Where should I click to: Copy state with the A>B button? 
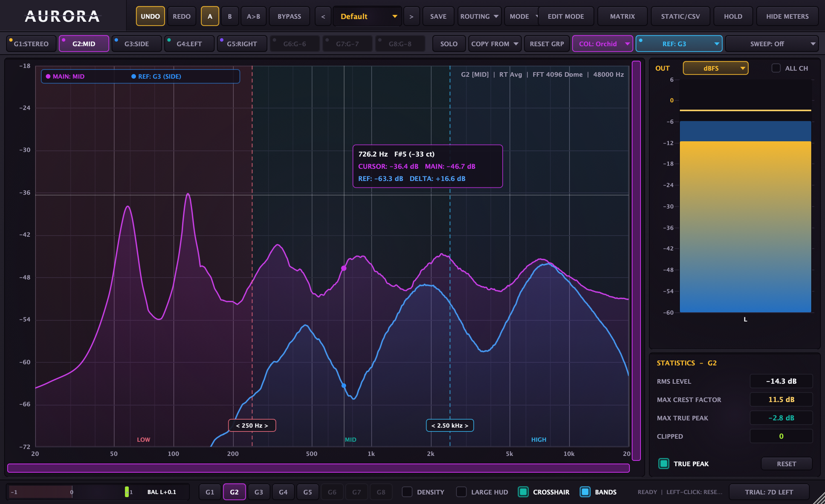[253, 16]
